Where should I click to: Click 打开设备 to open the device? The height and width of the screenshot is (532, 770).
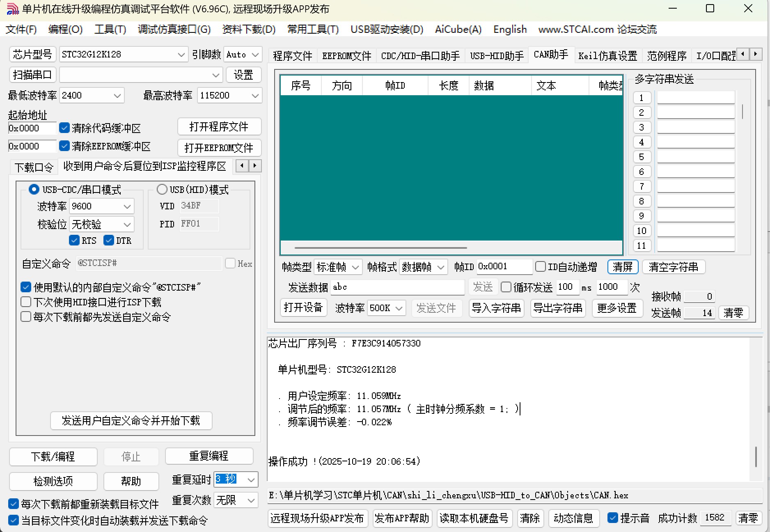(303, 307)
